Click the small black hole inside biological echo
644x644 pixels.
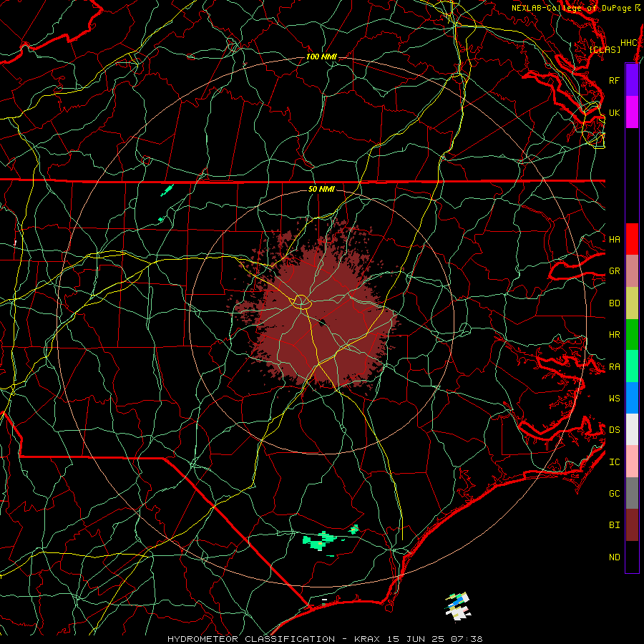323,323
